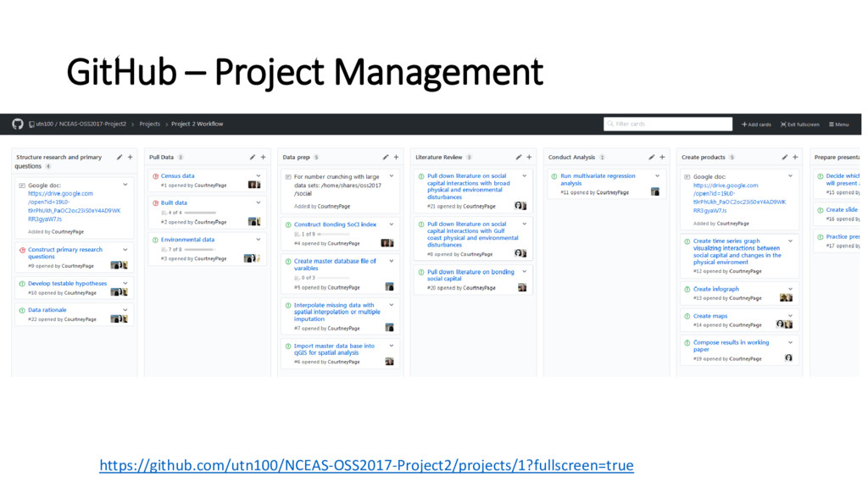Click note icon on number crunching card
Image resolution: width=868 pixels, height=488 pixels.
pos(288,177)
